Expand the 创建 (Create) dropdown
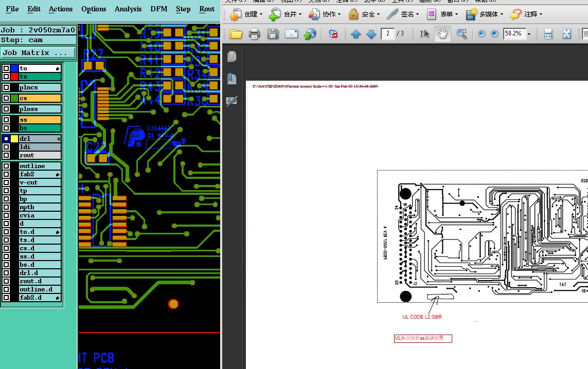 [x=246, y=14]
